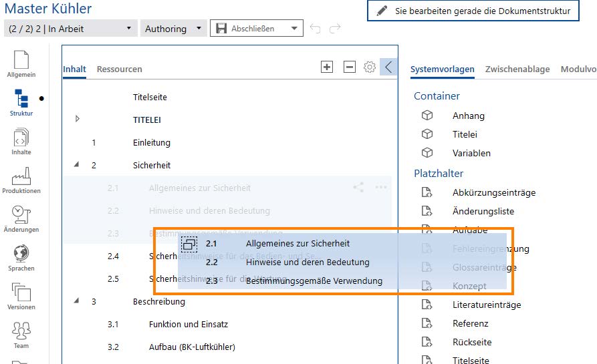Click the Literatureinträge placeholder label
The width and height of the screenshot is (597, 364).
(x=487, y=305)
